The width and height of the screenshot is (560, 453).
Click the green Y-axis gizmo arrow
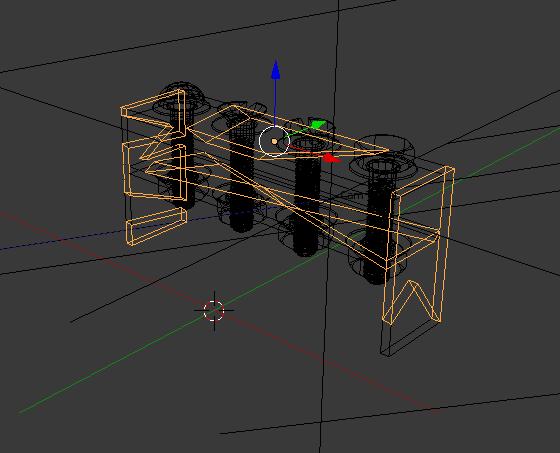click(318, 125)
